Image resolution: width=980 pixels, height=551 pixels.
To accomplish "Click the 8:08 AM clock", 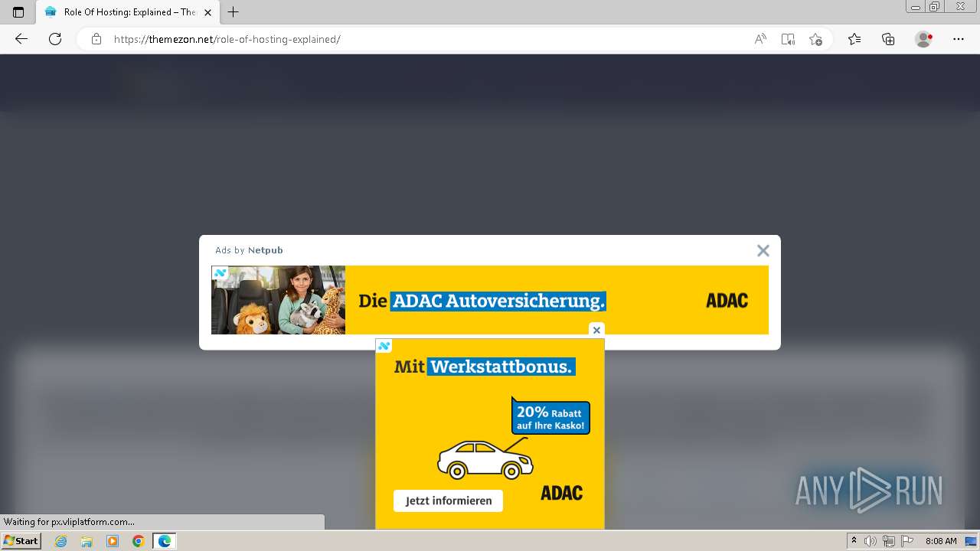I will pos(941,541).
